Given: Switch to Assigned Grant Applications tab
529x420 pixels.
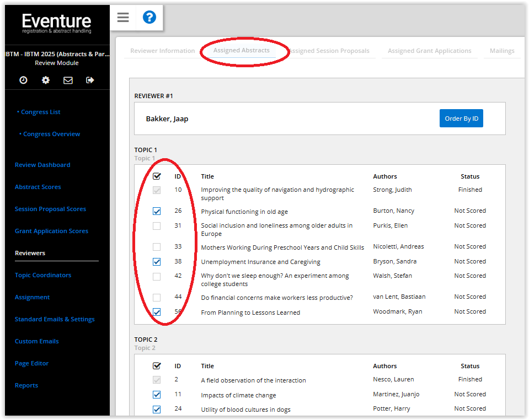Looking at the screenshot, I should (430, 51).
